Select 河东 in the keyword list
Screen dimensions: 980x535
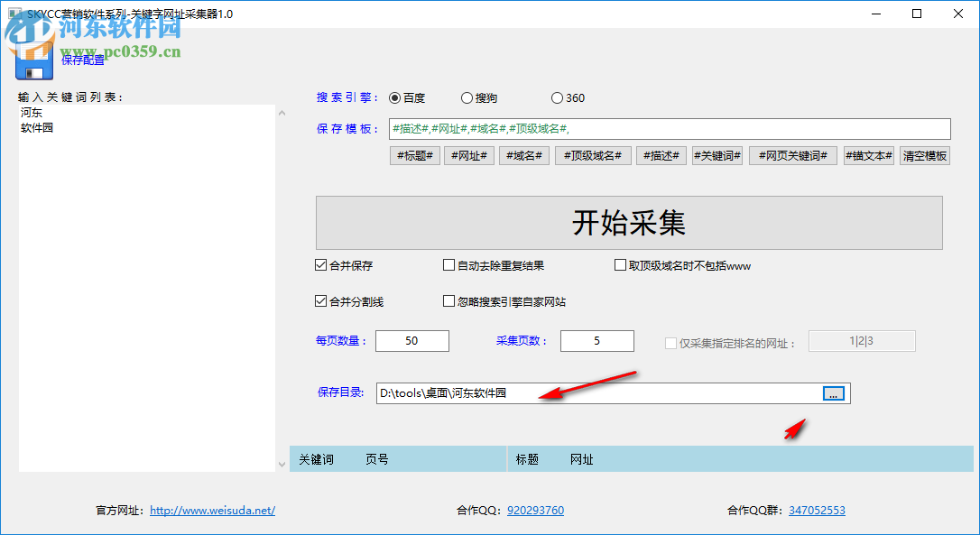point(30,112)
